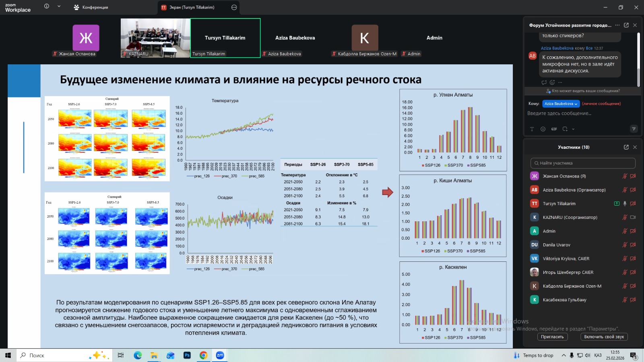Toggle microphone for Жансая Оспанова (Я)
This screenshot has height=362, width=644.
[625, 176]
